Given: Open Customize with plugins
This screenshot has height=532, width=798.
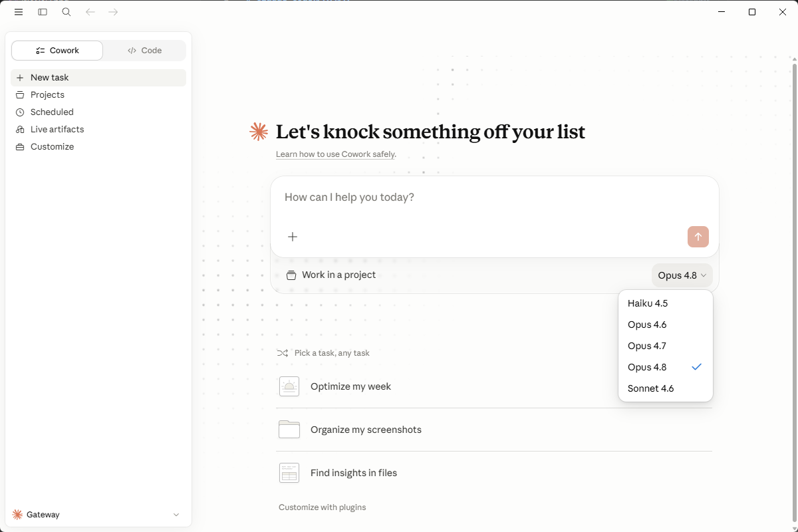Looking at the screenshot, I should pyautogui.click(x=323, y=507).
